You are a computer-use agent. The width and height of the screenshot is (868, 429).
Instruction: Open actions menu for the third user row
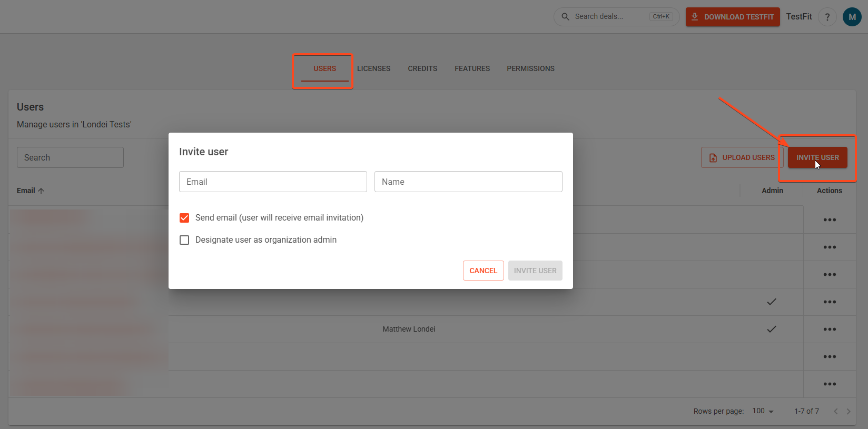[x=830, y=275]
